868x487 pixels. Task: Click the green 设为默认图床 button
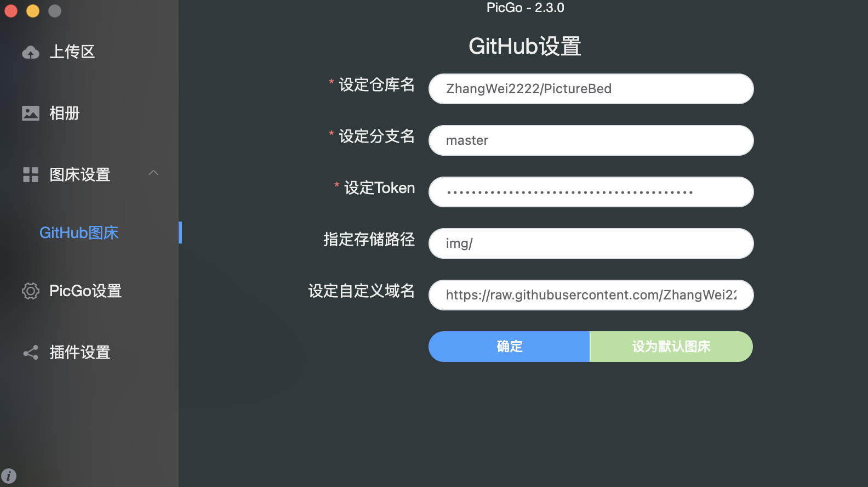pos(671,347)
